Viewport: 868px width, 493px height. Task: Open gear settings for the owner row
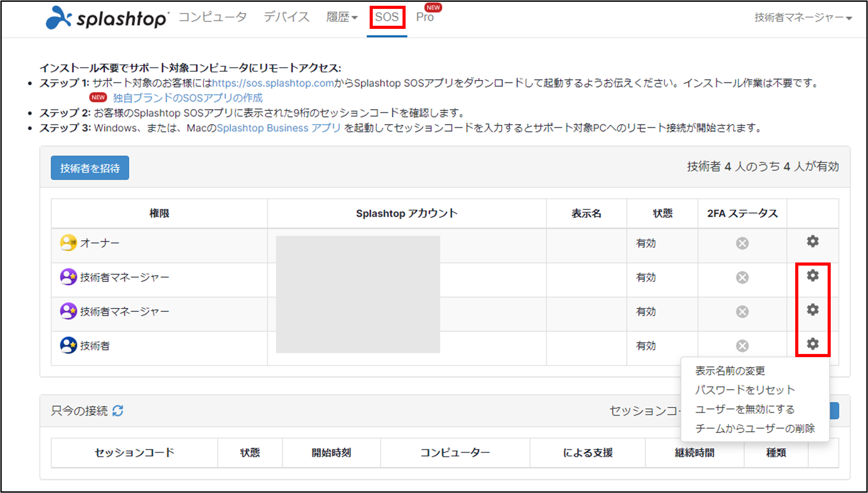pos(813,241)
